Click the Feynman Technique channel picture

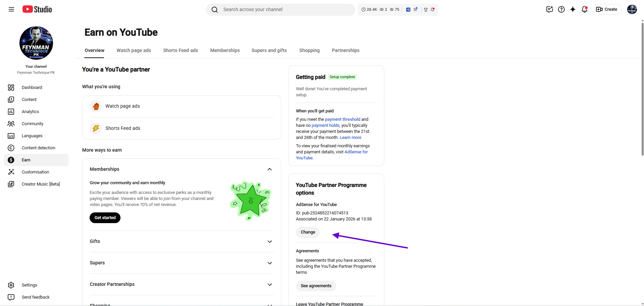point(36,43)
